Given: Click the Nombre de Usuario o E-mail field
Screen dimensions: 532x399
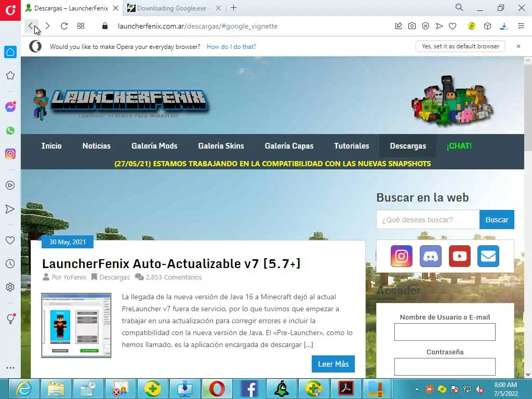Looking at the screenshot, I should (x=445, y=332).
